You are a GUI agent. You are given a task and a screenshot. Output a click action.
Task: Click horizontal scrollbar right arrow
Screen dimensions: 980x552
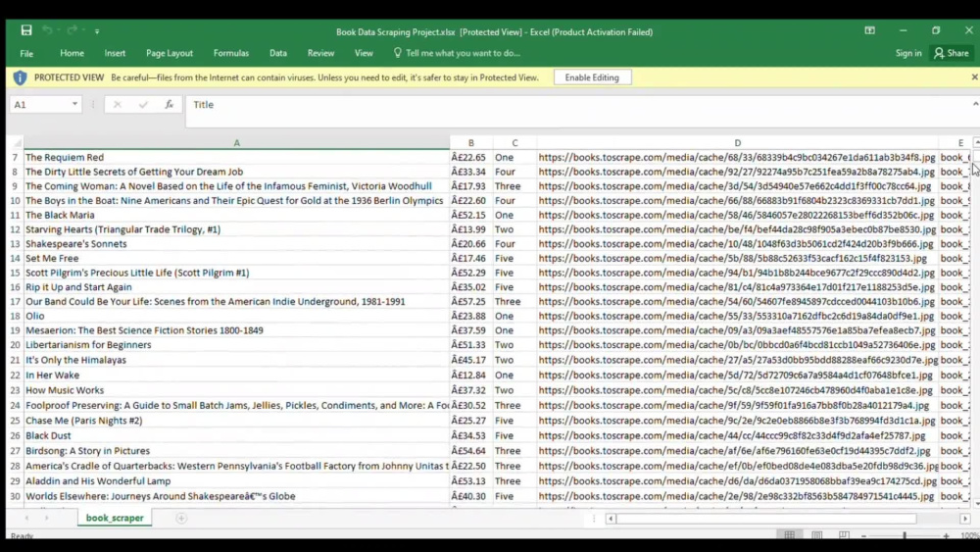(965, 519)
